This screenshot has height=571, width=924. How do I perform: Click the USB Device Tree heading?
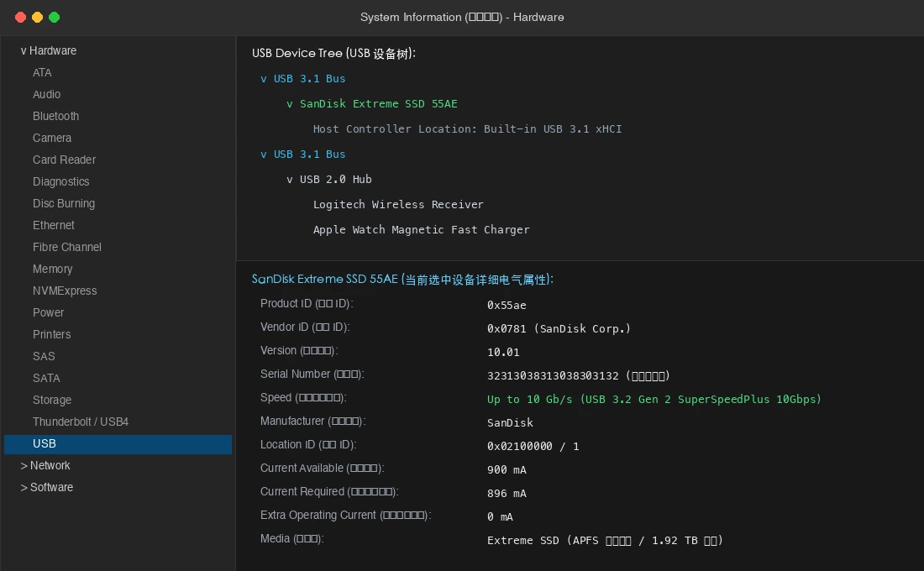(333, 53)
